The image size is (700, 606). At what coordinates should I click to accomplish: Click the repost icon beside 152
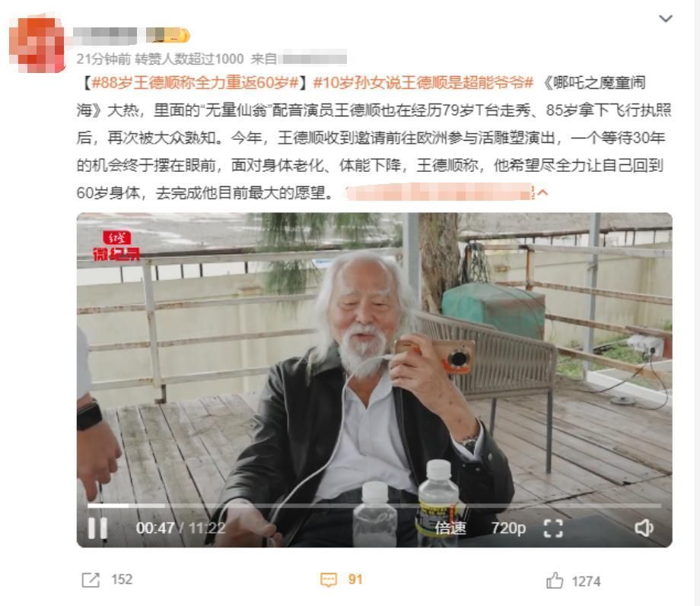pos(91,579)
